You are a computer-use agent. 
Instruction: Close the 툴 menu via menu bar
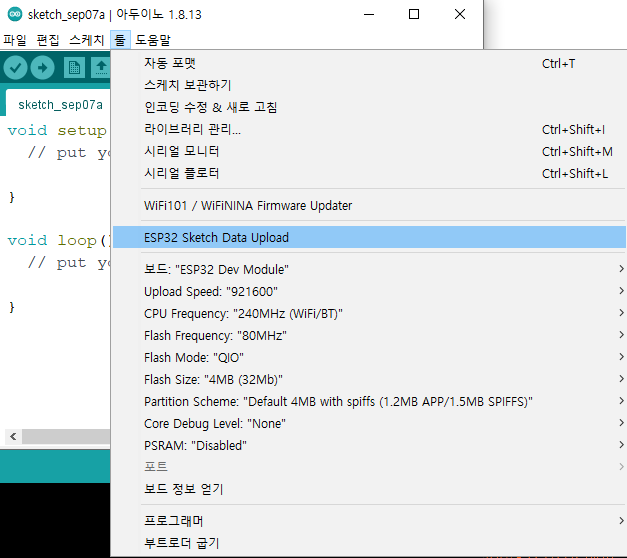(x=120, y=40)
